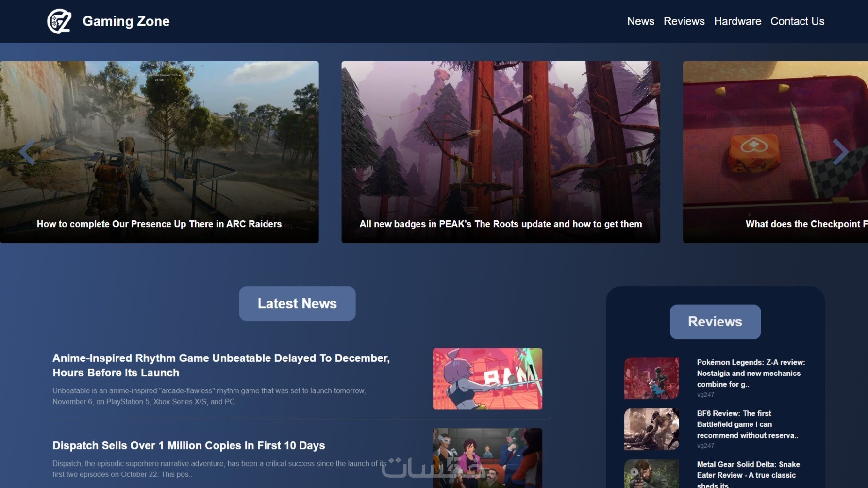Open 'All new badges in PEAK's The Roots' article
Screen dimensions: 868x488
point(501,224)
